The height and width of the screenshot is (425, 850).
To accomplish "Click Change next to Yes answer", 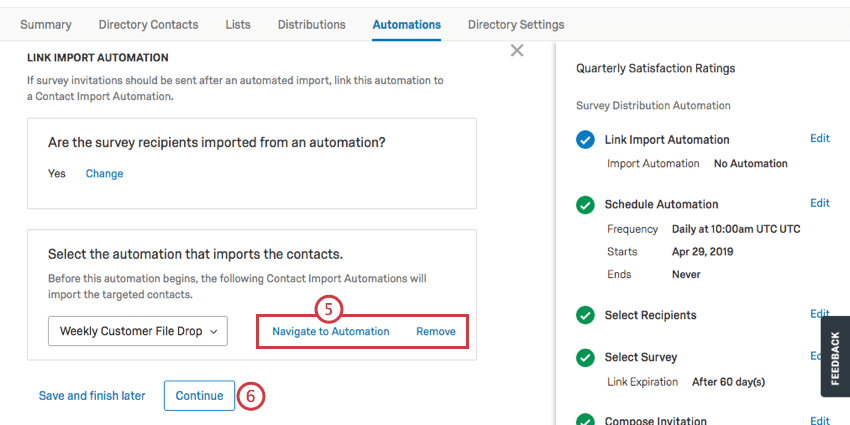I will click(x=105, y=173).
